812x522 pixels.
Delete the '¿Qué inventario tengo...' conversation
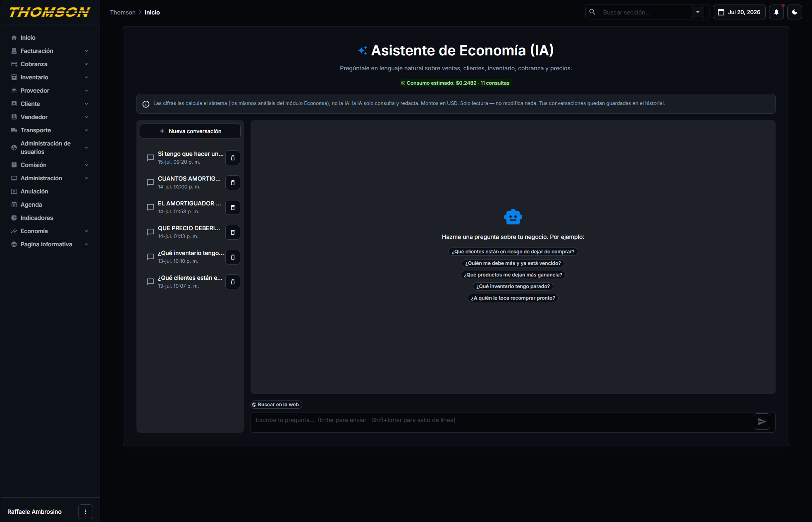coord(233,257)
